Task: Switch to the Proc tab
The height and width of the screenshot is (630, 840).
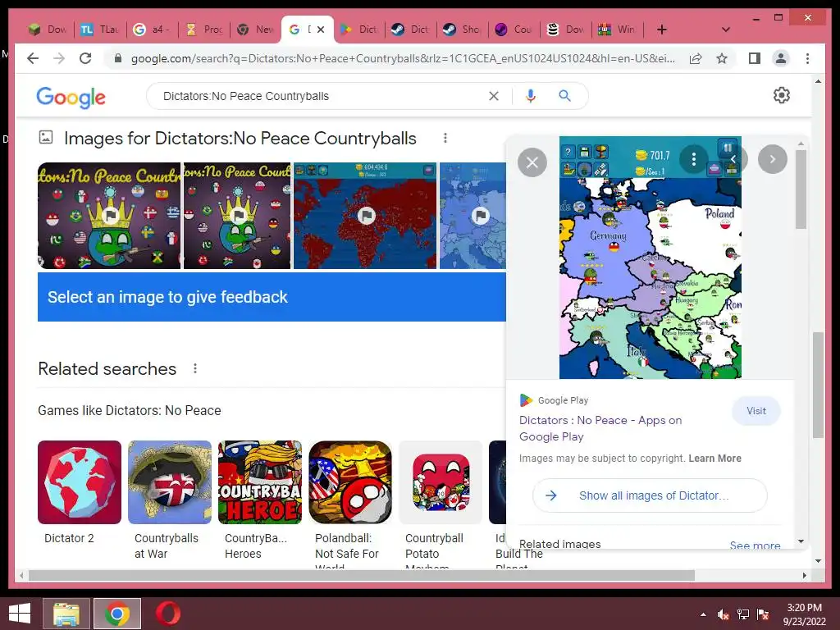Action: click(x=204, y=30)
